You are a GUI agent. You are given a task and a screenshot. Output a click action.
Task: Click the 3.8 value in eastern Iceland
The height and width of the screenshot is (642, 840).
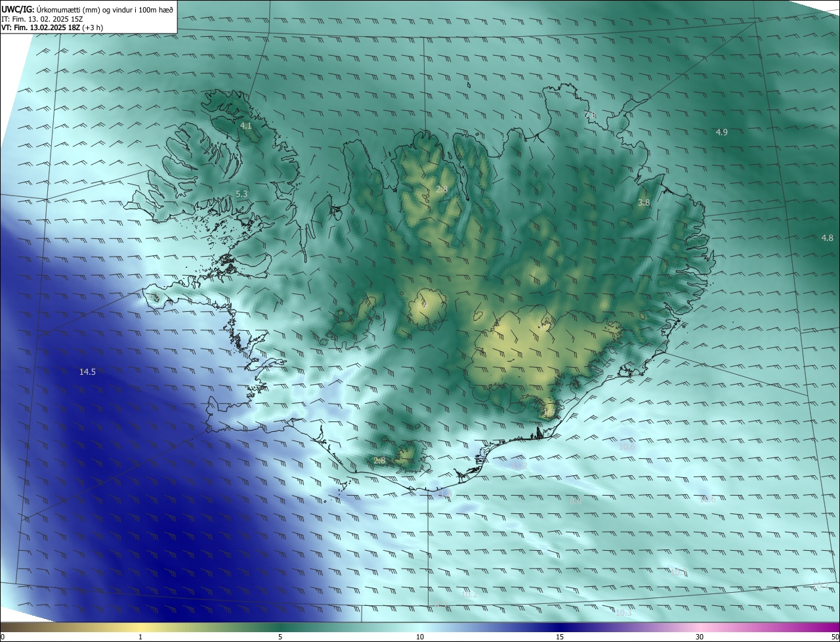click(644, 203)
